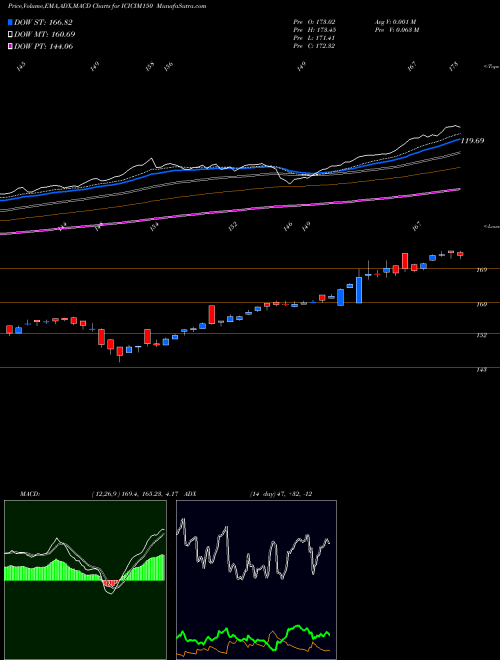Click the chart title mentioning MunafaSutra.com
This screenshot has width=500, height=660.
tap(107, 6)
